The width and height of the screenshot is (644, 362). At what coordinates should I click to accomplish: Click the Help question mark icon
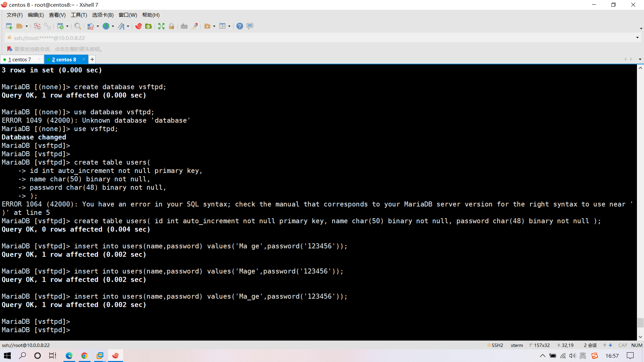pyautogui.click(x=239, y=26)
